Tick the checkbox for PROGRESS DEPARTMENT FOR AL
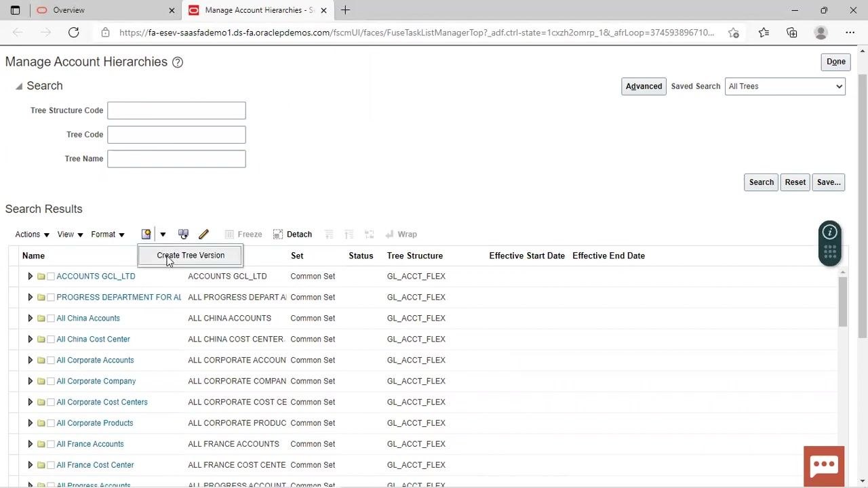The width and height of the screenshot is (868, 488). click(51, 298)
